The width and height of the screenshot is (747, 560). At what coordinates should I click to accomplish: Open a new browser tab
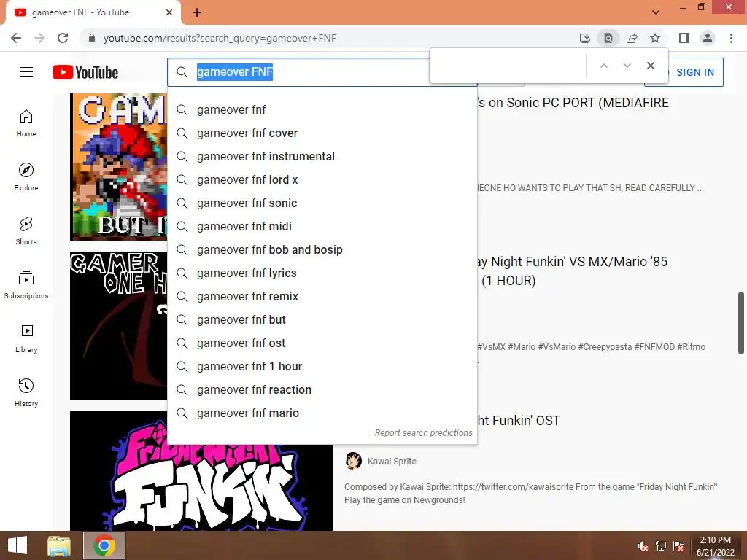(x=197, y=12)
